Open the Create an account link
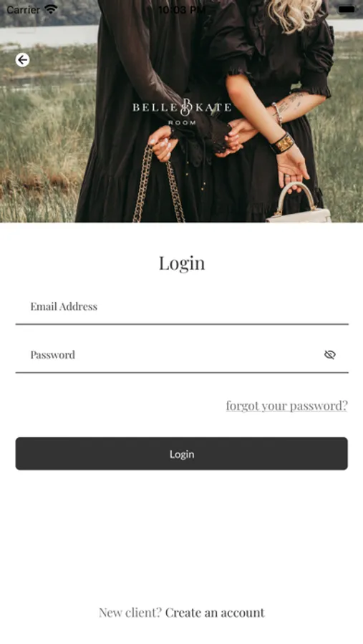This screenshot has width=363, height=644. (x=215, y=613)
